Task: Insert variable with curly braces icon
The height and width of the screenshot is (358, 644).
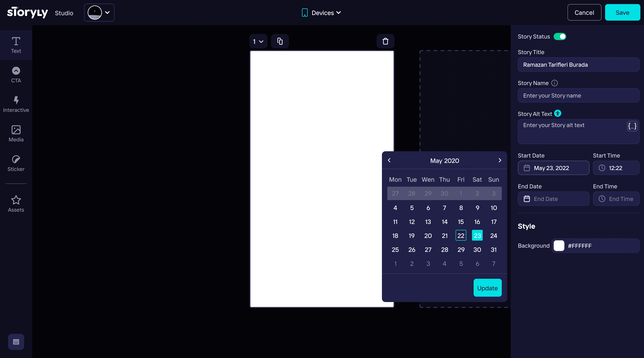Action: (632, 126)
